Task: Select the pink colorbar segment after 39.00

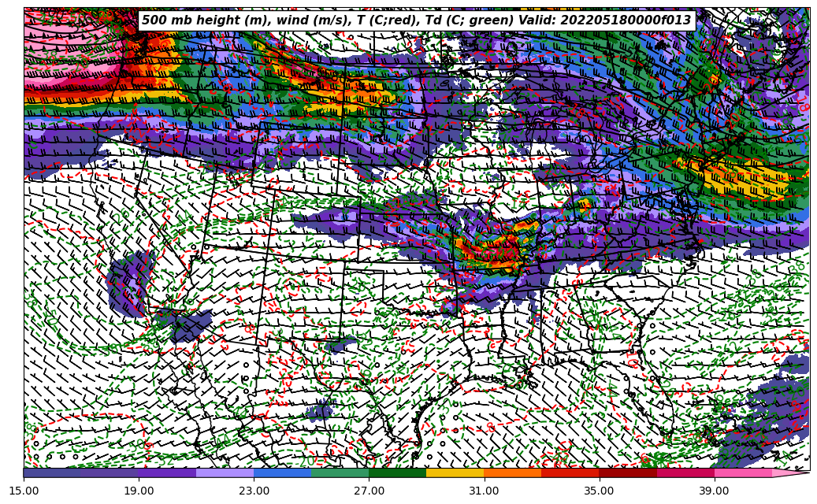Action: coord(743,472)
